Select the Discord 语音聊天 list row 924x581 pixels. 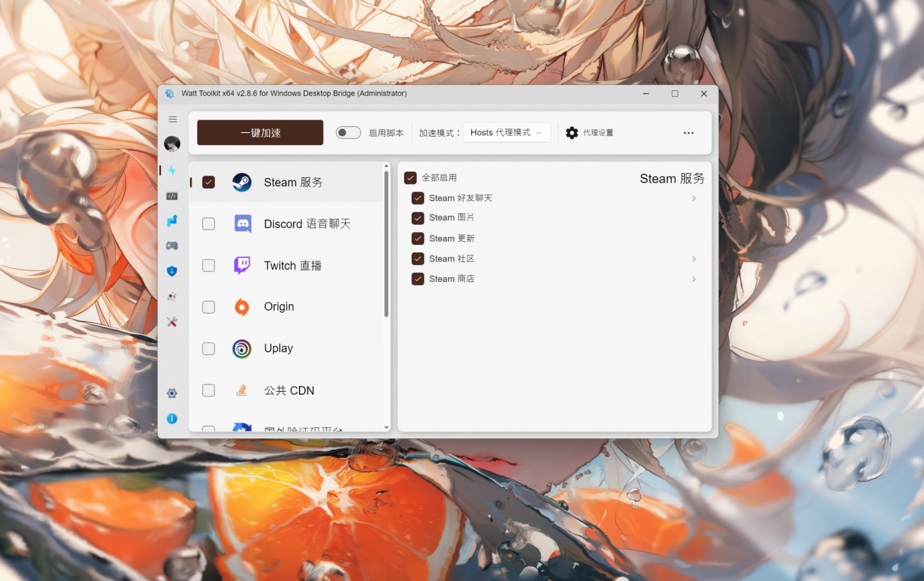coord(286,223)
